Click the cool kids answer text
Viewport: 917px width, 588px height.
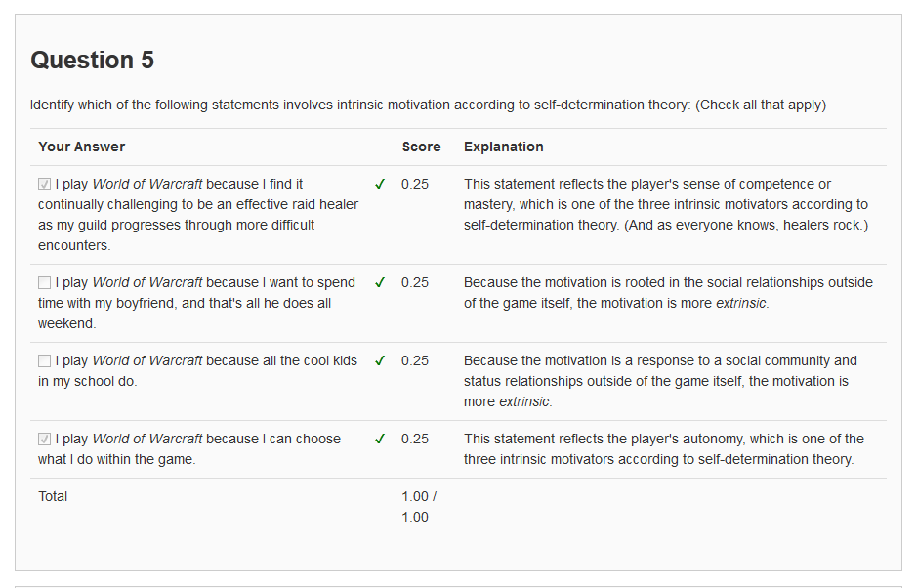pyautogui.click(x=198, y=370)
